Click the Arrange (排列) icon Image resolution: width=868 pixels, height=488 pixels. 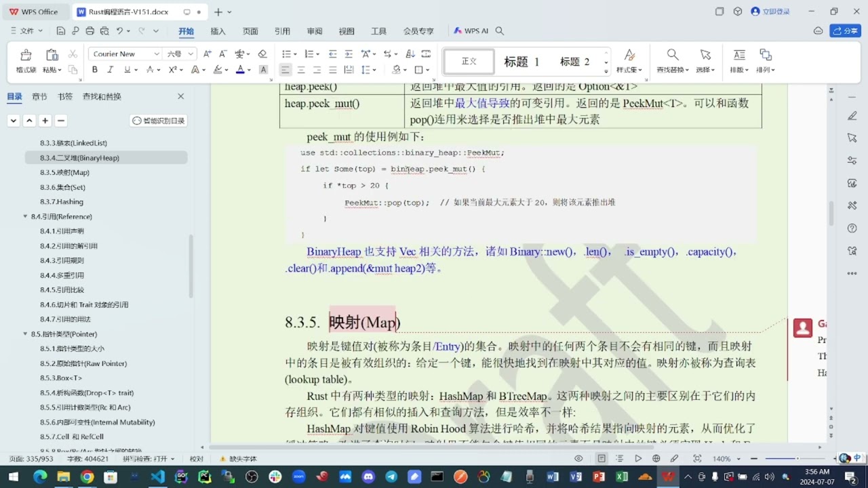(766, 55)
